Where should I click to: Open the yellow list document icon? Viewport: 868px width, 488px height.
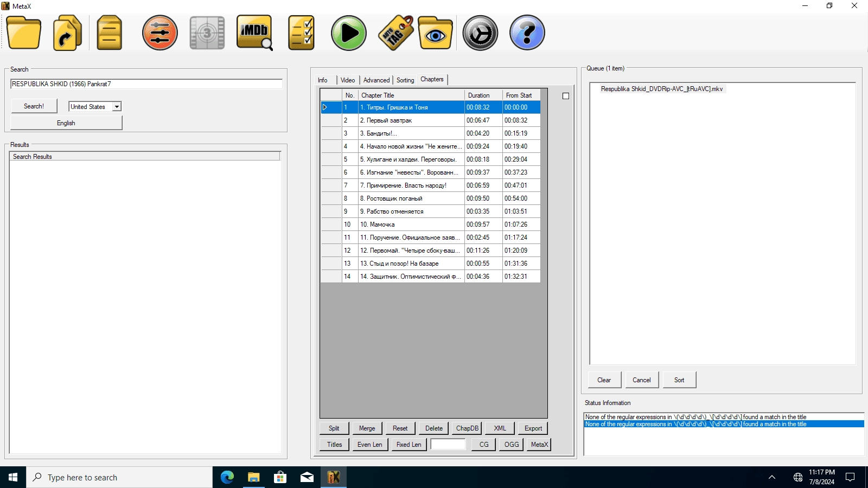(x=109, y=33)
